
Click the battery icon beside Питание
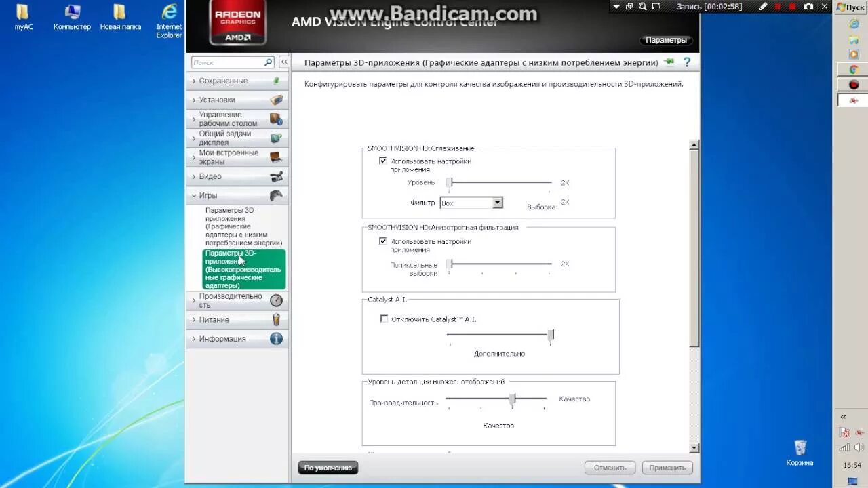pos(276,319)
